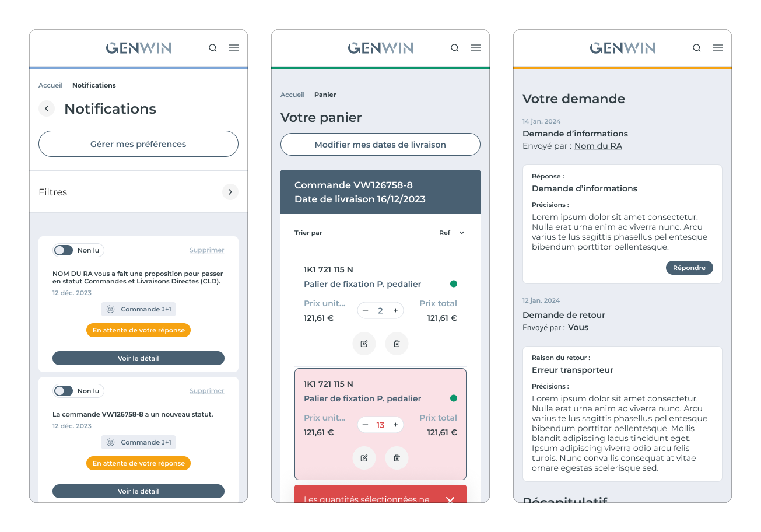Click Commande VW126758-8 header block

tap(380, 192)
